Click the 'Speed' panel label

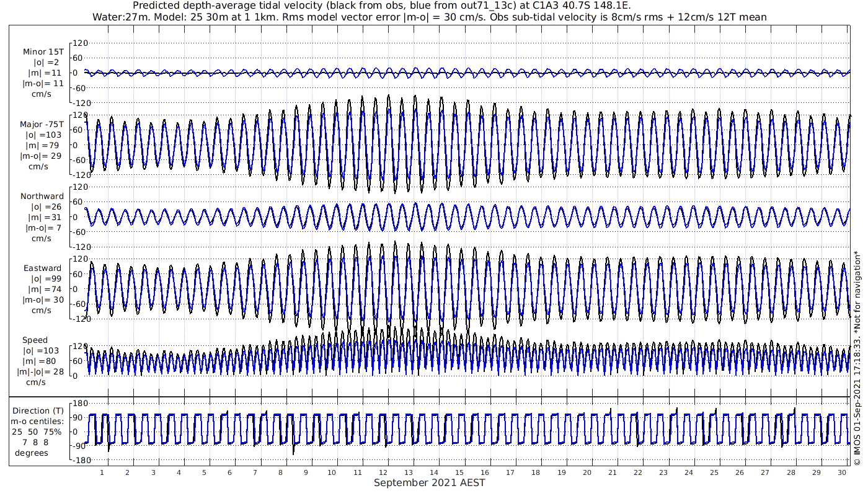pos(35,340)
